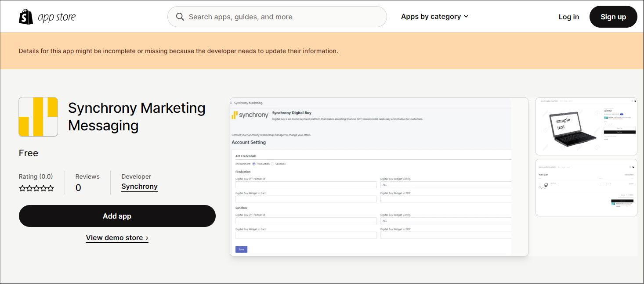Click the Sign up button
Image resolution: width=644 pixels, height=284 pixels.
[613, 17]
